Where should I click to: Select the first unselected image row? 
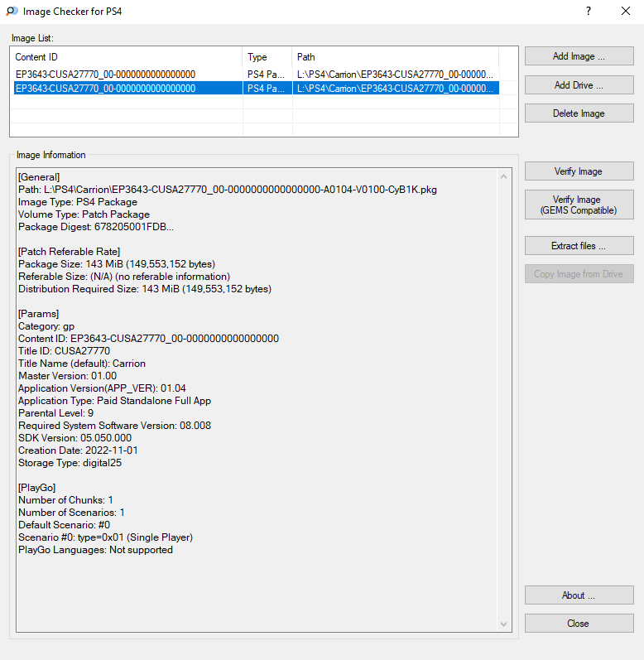click(x=256, y=75)
